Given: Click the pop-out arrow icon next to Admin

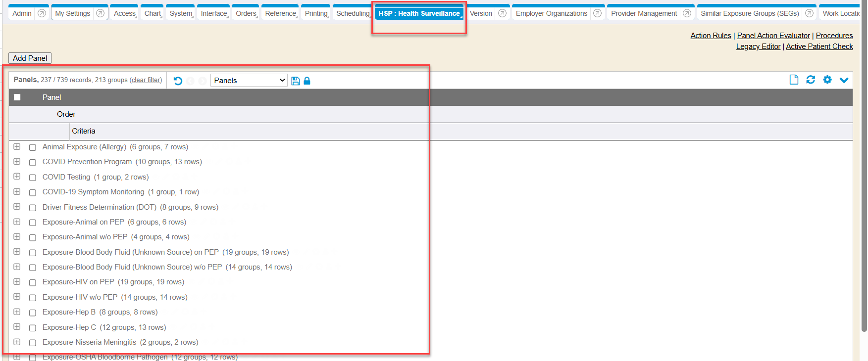Looking at the screenshot, I should (42, 13).
